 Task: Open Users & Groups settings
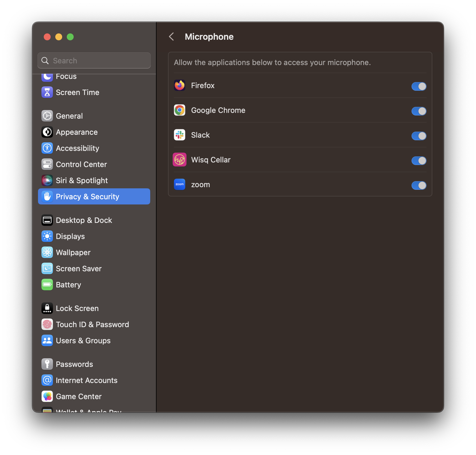(83, 340)
